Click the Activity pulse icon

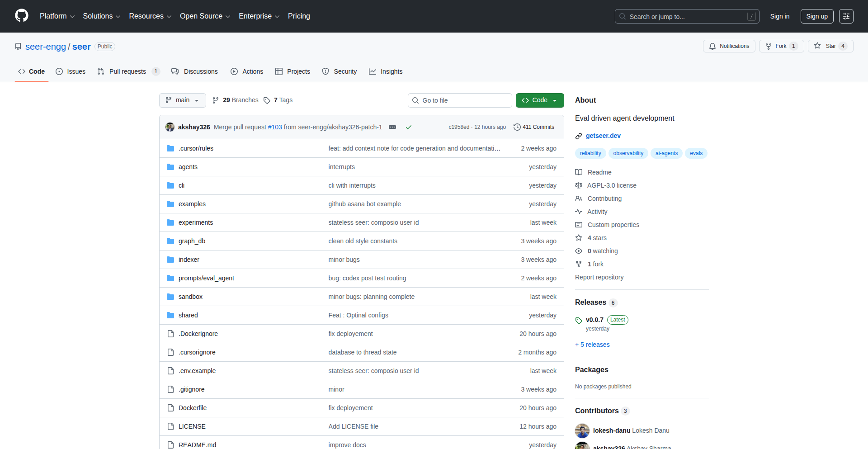coord(579,211)
